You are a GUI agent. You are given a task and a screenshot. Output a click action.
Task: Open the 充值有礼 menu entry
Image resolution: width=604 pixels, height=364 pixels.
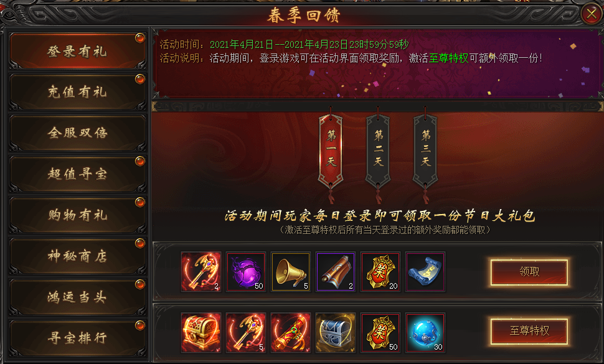tap(77, 92)
